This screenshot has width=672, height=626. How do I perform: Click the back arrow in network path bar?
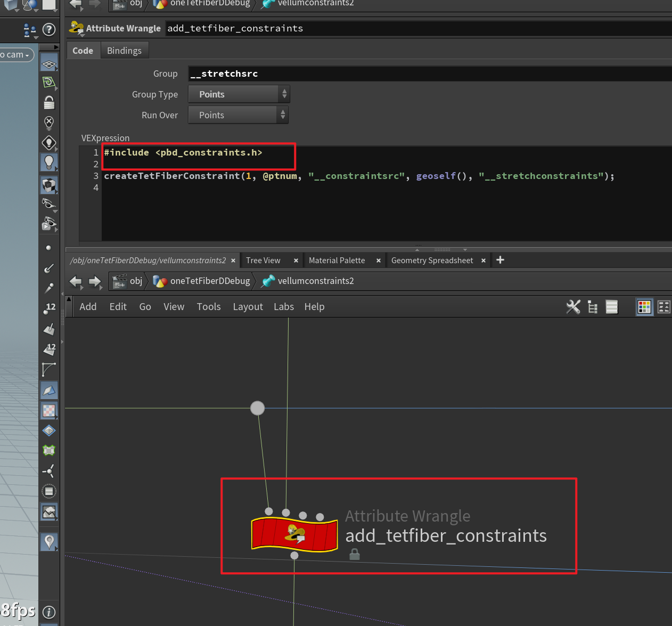[x=76, y=281]
